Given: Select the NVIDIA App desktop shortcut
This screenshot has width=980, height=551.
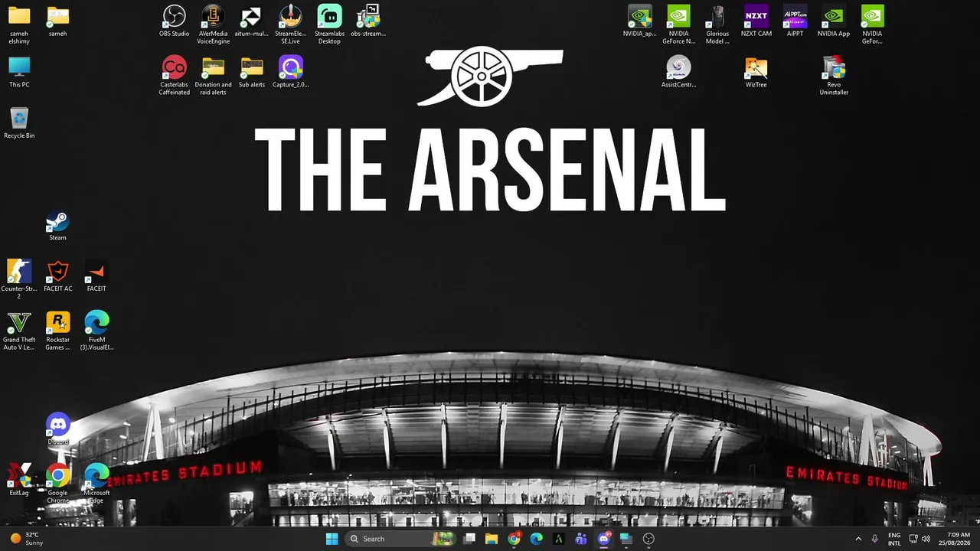Looking at the screenshot, I should point(834,21).
